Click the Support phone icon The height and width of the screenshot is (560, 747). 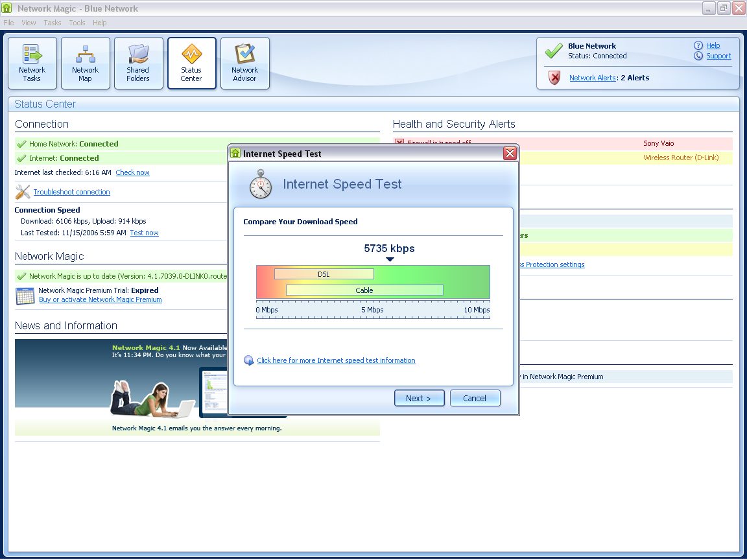coord(698,56)
